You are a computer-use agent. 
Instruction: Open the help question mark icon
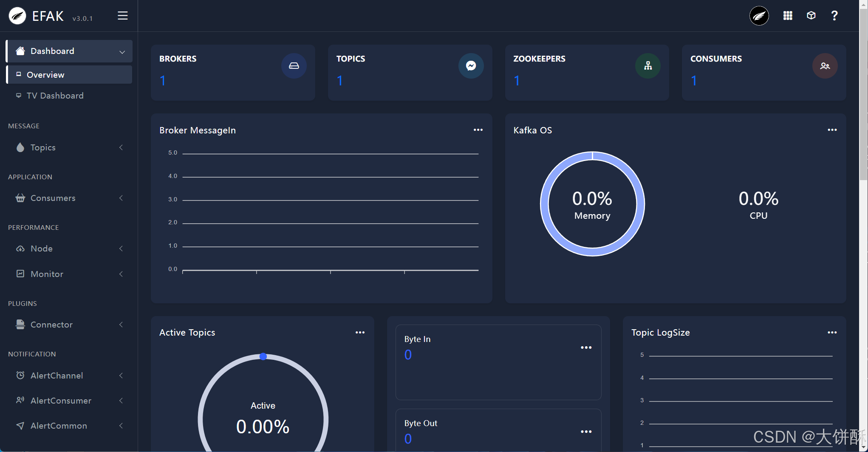[834, 16]
